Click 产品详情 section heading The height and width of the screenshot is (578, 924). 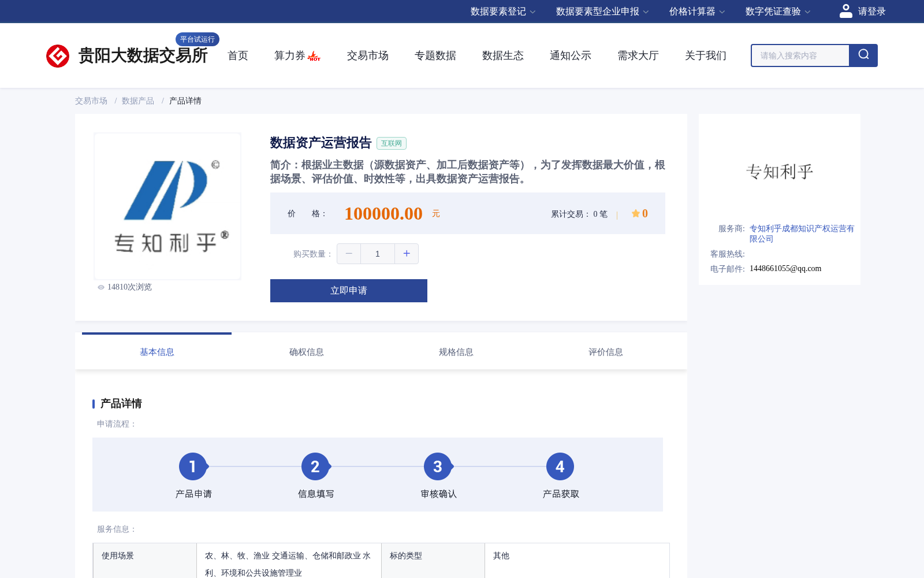121,403
